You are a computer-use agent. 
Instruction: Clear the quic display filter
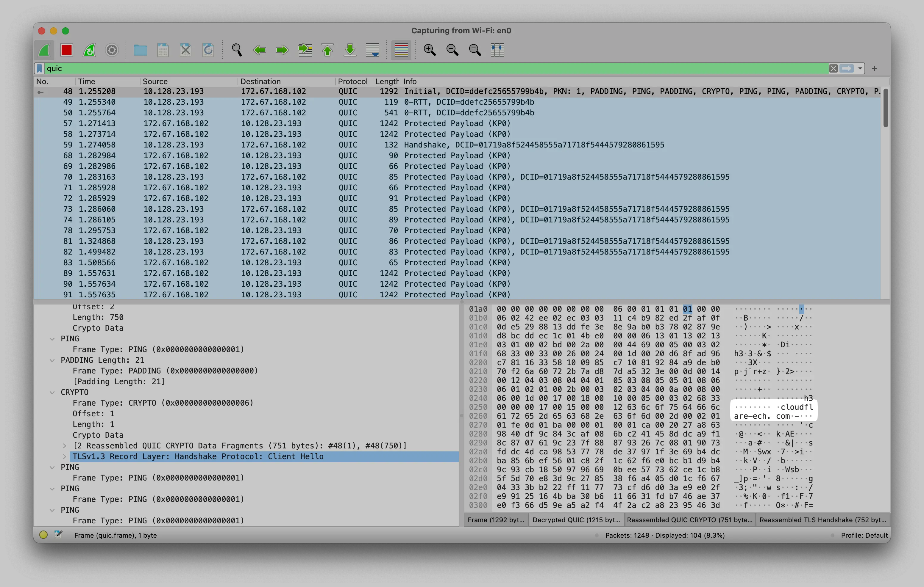click(833, 69)
